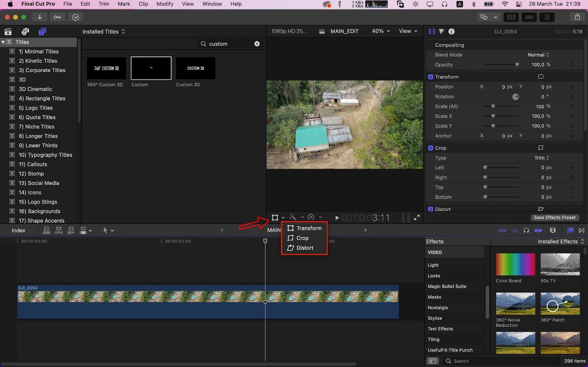
Task: Open the Modify menu
Action: click(x=165, y=4)
